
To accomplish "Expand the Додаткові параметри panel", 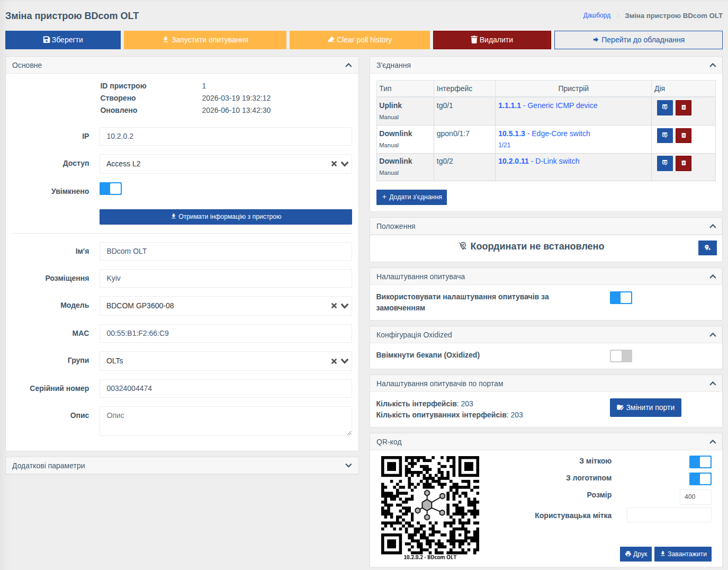I will [348, 466].
